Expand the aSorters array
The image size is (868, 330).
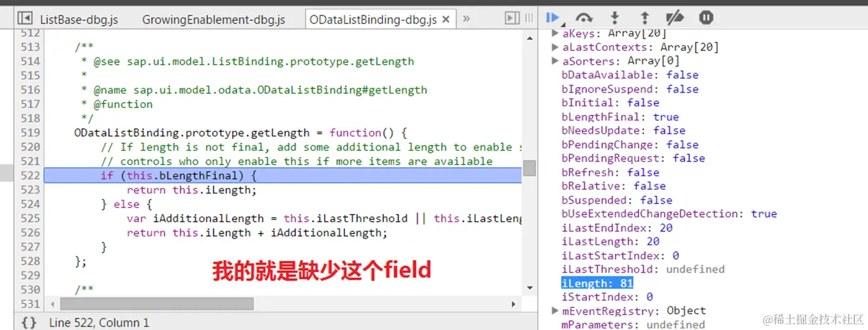point(555,61)
